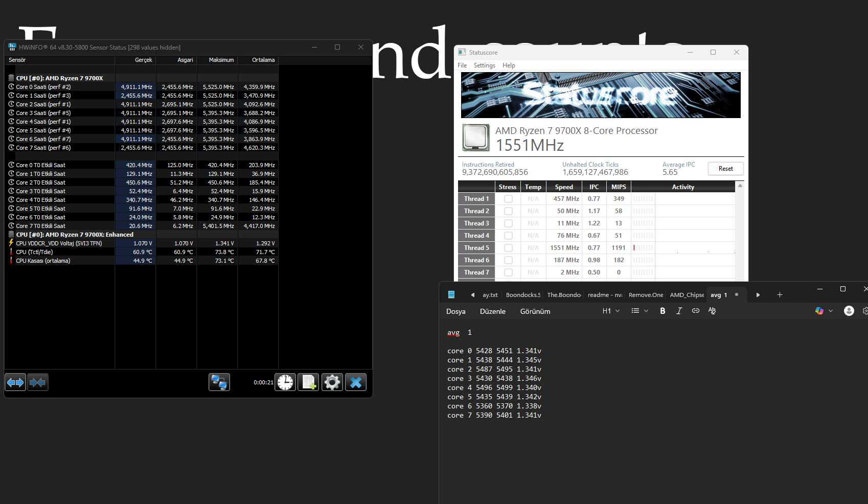Select the Core 0 T0 Etkili Saat row

coord(142,165)
